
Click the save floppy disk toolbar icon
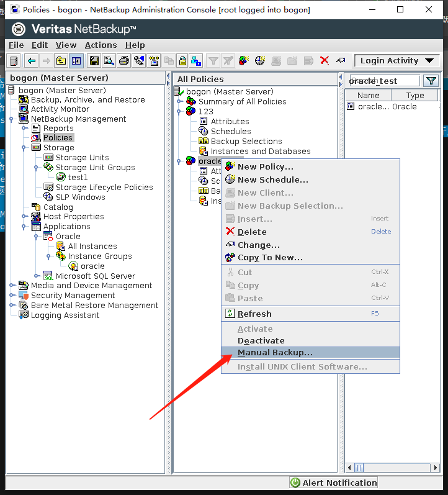click(94, 61)
